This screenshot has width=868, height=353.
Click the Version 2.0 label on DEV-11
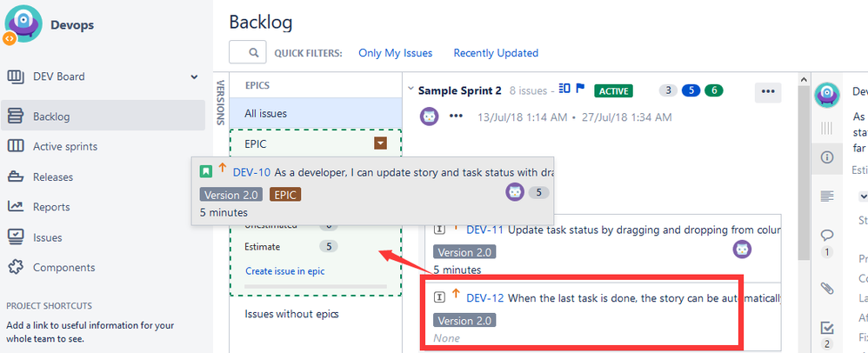pos(464,252)
